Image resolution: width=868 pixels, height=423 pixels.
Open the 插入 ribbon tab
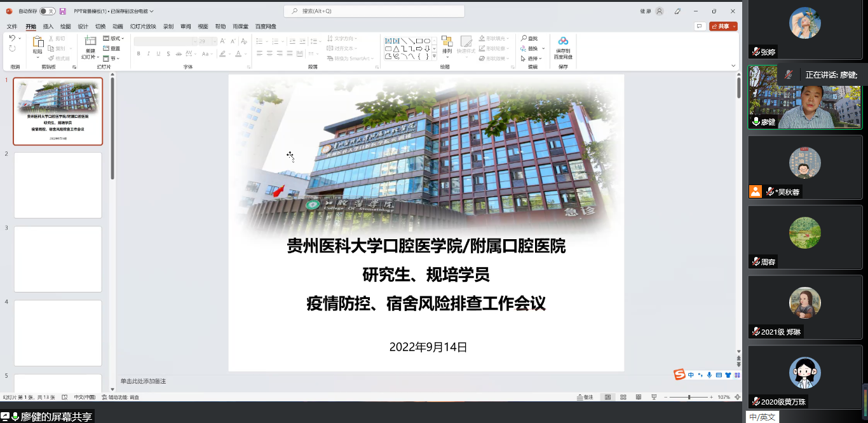(x=48, y=27)
